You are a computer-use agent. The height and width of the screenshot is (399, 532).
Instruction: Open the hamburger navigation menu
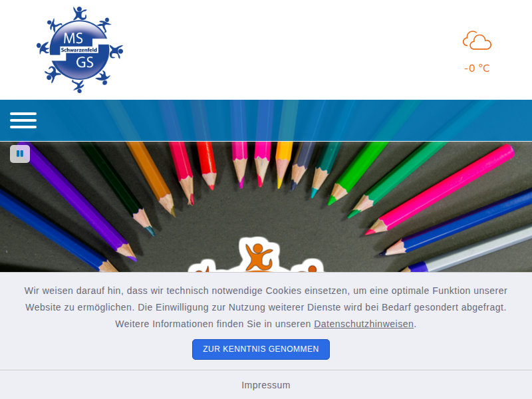(x=23, y=120)
